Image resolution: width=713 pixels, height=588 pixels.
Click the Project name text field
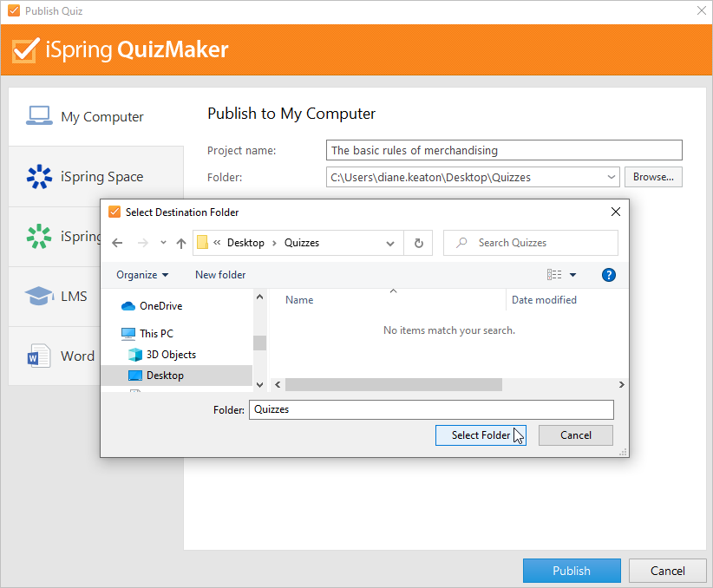[x=504, y=150]
